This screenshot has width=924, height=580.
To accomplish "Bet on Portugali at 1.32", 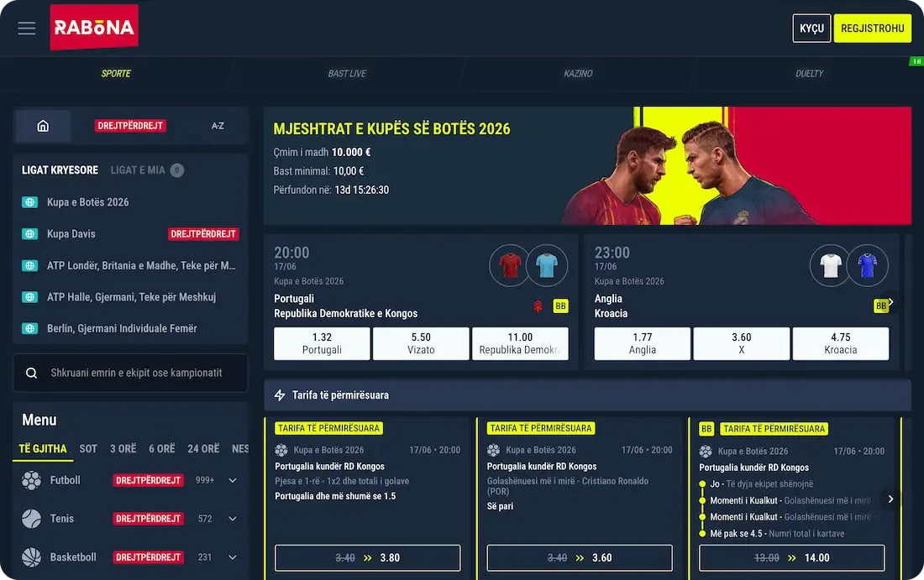I will (322, 343).
